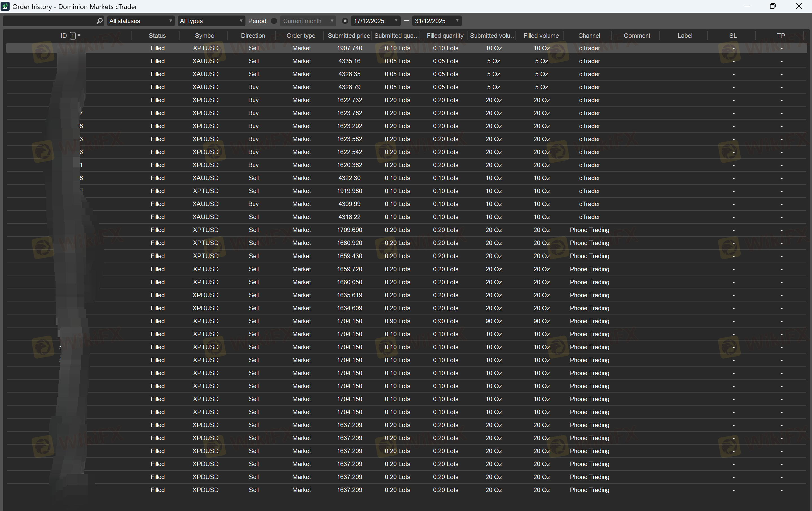Image resolution: width=812 pixels, height=511 pixels.
Task: Sort by the Submitted price column header
Action: coord(348,36)
